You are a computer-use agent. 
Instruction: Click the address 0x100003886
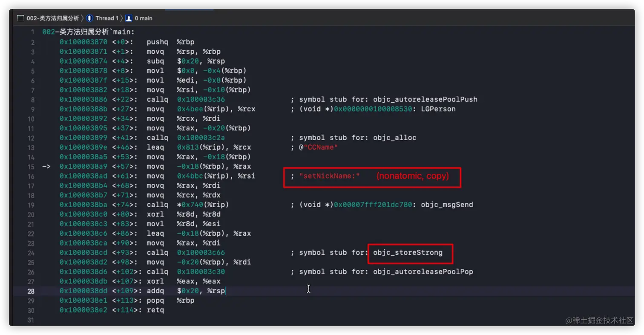84,99
